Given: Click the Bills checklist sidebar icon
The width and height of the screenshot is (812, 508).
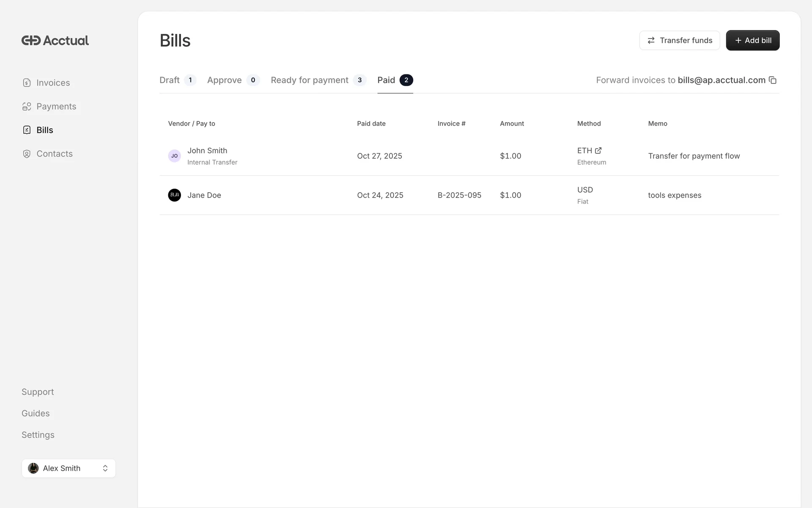Looking at the screenshot, I should (x=27, y=130).
